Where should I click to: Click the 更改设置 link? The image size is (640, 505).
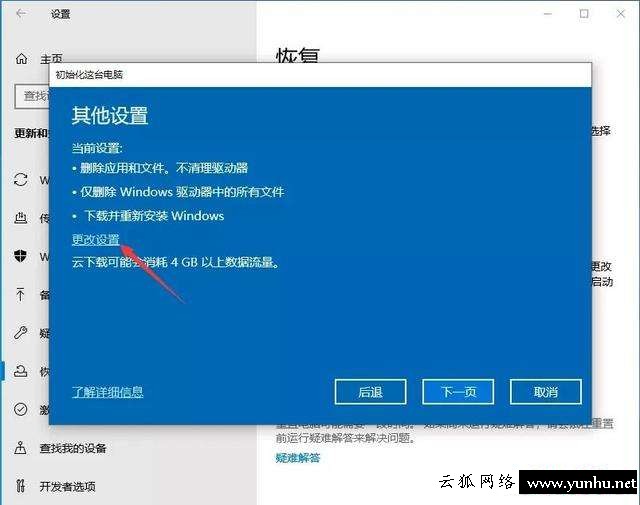point(96,239)
